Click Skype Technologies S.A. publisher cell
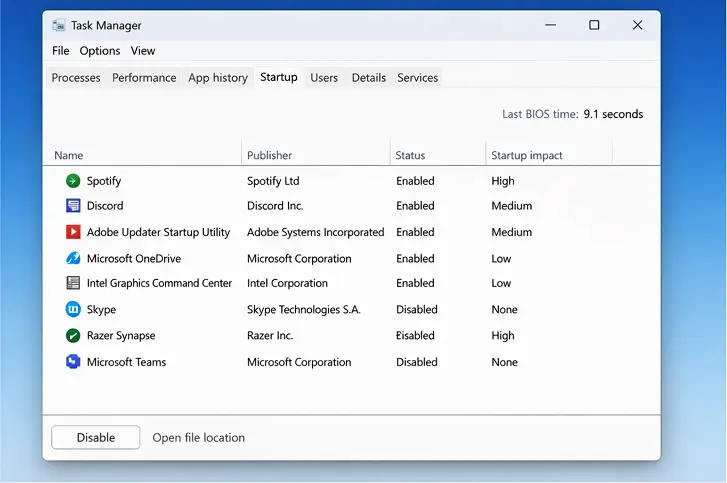 click(x=304, y=309)
